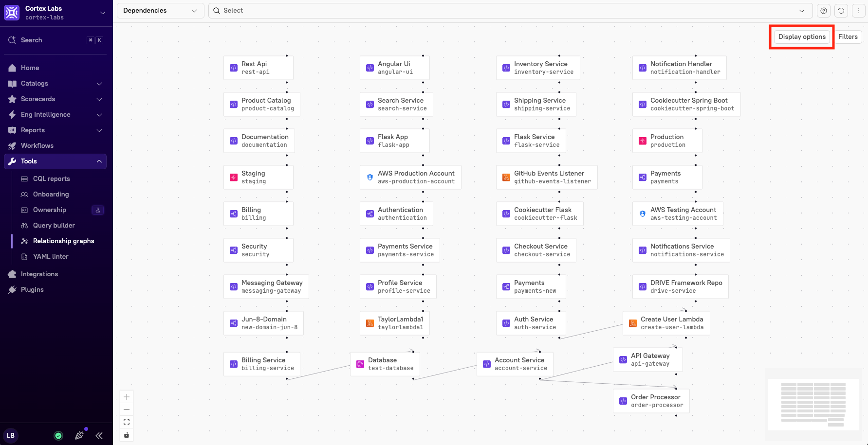Click the Ownership badge icon

tap(98, 210)
